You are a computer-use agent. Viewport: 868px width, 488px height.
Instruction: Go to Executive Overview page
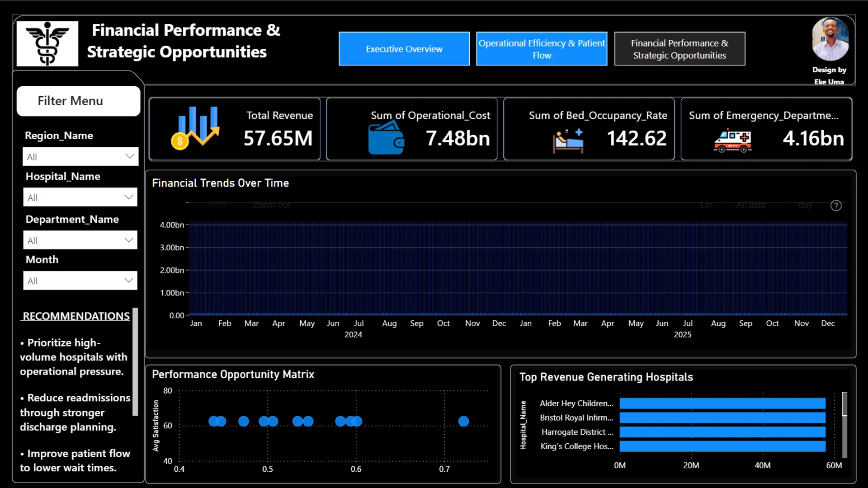click(404, 49)
